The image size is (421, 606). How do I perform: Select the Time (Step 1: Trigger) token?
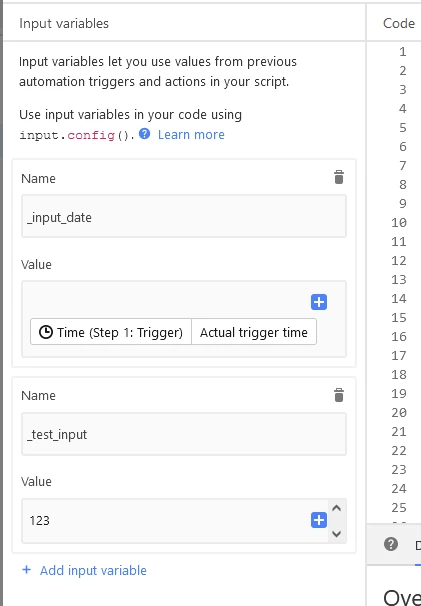coord(111,332)
